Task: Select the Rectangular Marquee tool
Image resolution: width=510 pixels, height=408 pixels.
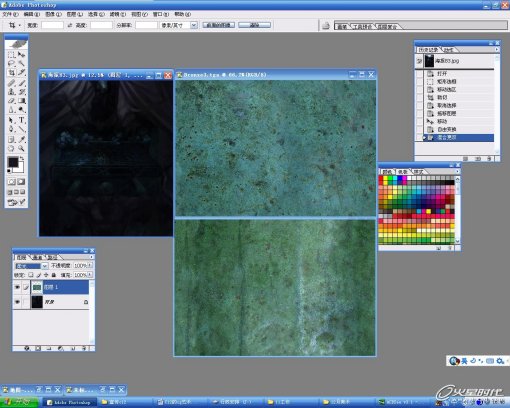Action: 11,55
